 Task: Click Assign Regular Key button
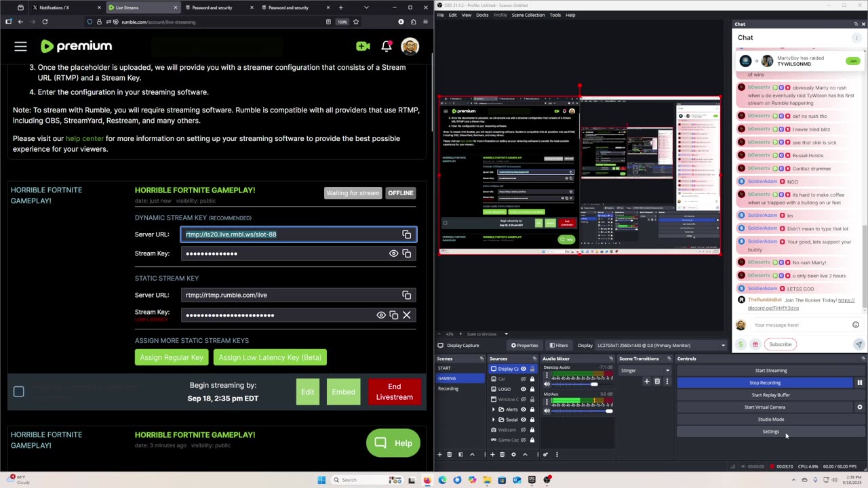172,357
